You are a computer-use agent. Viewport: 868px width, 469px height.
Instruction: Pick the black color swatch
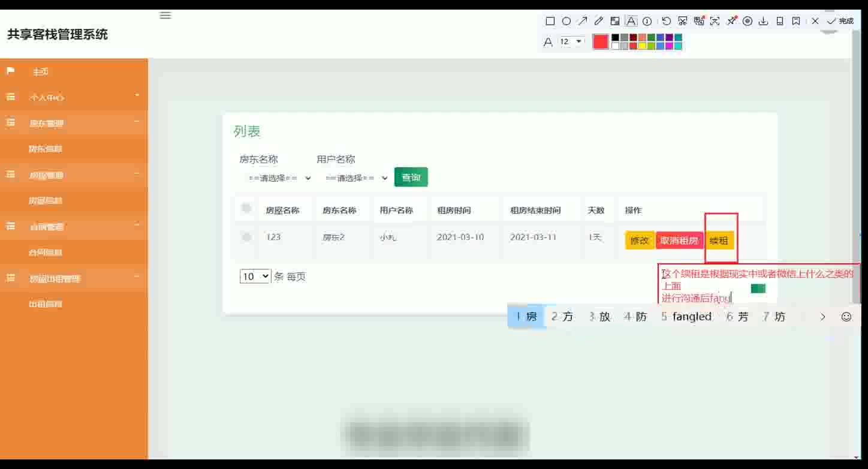coord(615,37)
